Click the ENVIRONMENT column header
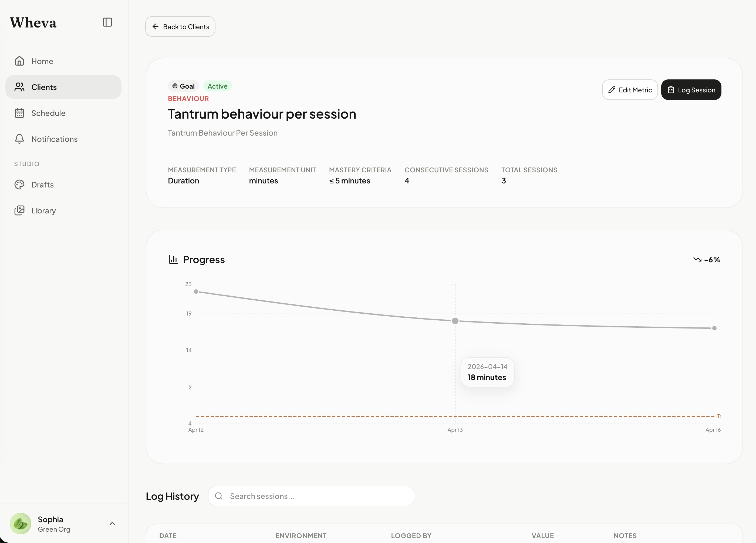756x543 pixels. [x=301, y=536]
